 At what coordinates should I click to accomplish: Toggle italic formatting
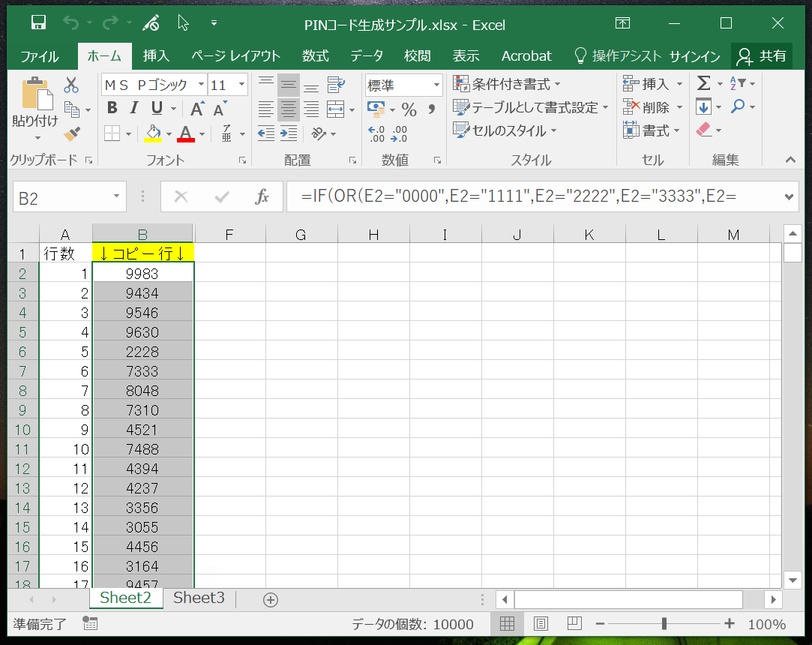[135, 108]
